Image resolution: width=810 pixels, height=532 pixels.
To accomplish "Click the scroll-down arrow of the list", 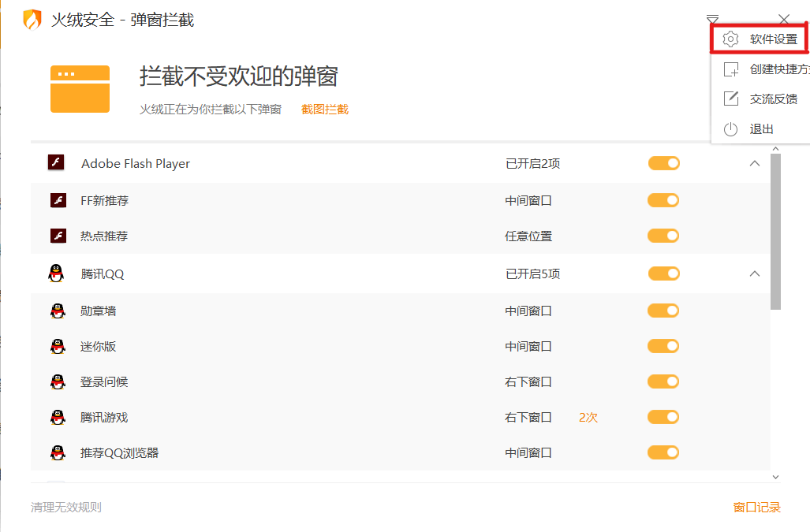I will pos(775,476).
